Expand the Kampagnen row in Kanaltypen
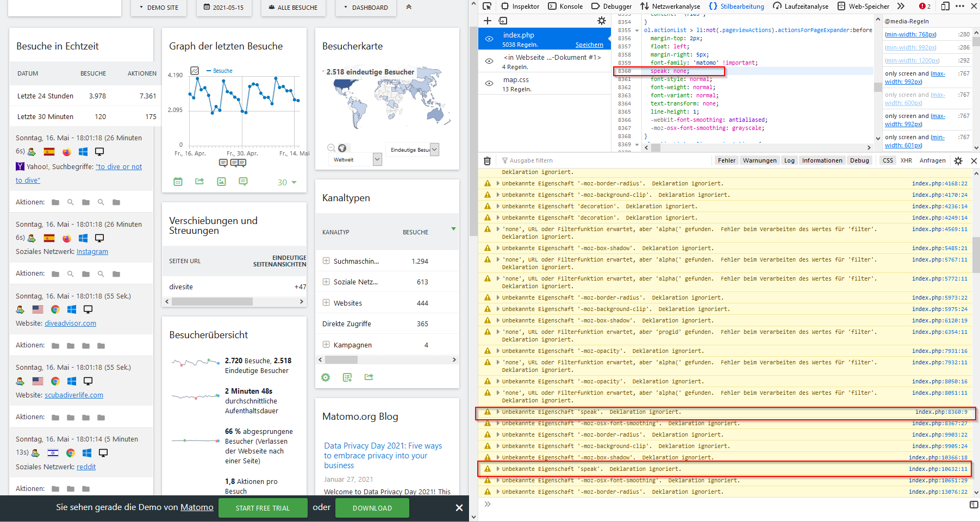Viewport: 980px width, 522px height. [326, 345]
